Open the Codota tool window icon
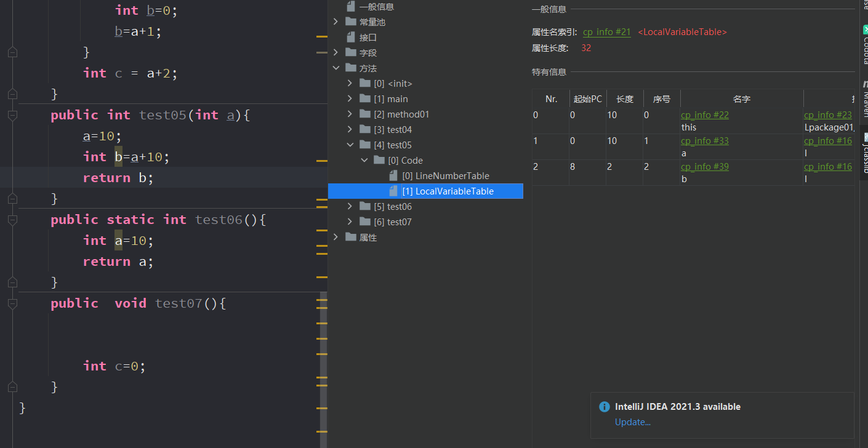Image resolution: width=868 pixels, height=448 pixels. pos(865,30)
